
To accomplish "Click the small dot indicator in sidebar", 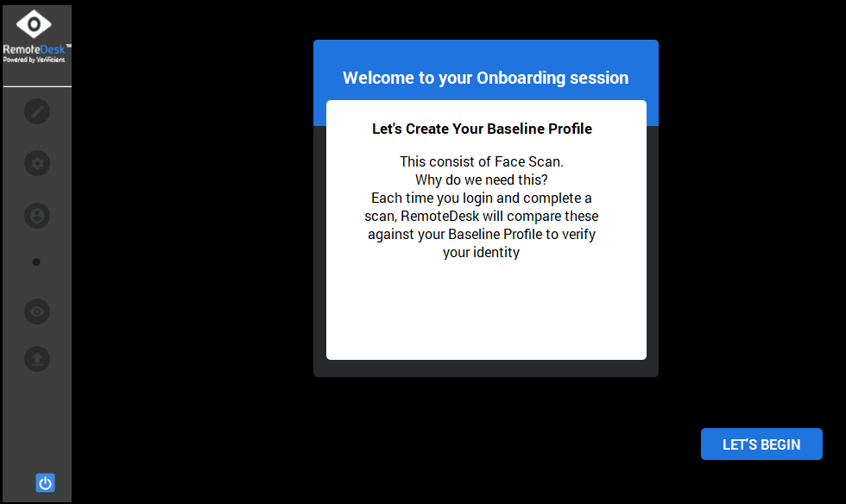I will [x=36, y=262].
